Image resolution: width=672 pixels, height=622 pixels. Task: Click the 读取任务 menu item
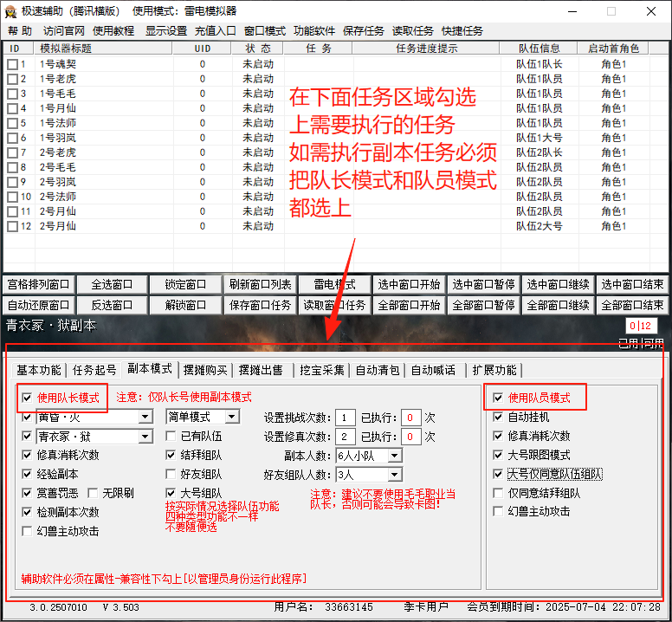click(x=413, y=31)
